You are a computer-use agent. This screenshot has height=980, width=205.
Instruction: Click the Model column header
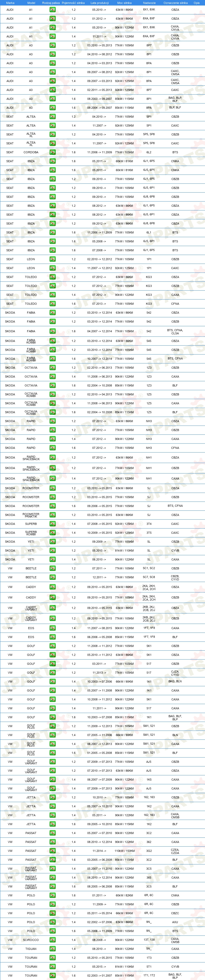[31, 3]
